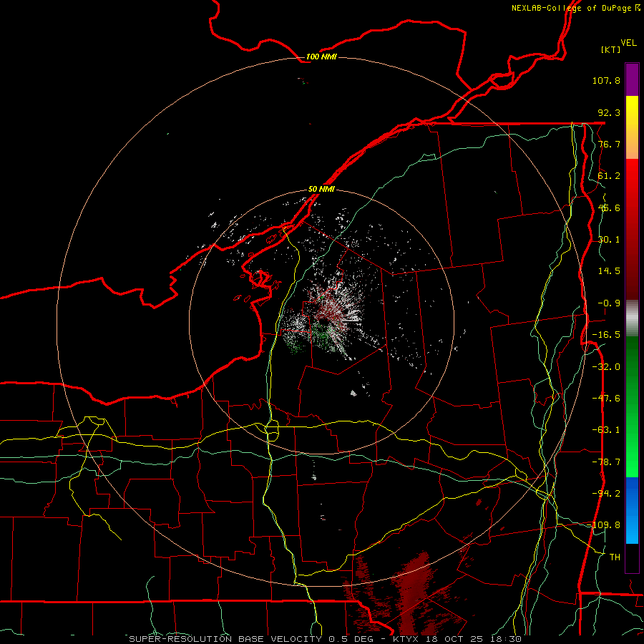The width and height of the screenshot is (644, 644).
Task: Click the -0.9 velocity scale value
Action: pyautogui.click(x=609, y=303)
